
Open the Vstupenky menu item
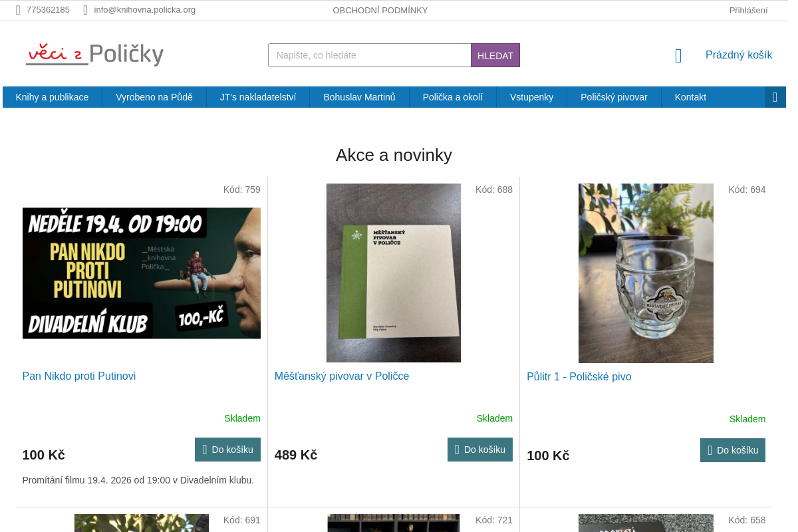pyautogui.click(x=531, y=97)
